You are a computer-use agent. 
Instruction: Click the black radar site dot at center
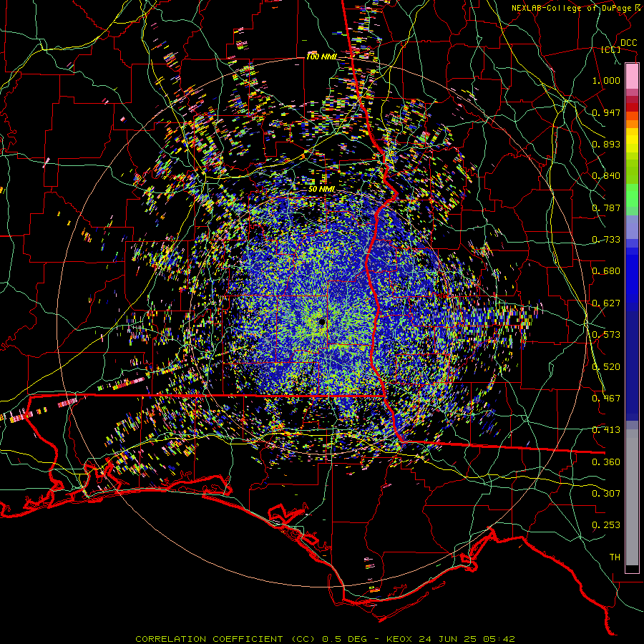pyautogui.click(x=321, y=321)
